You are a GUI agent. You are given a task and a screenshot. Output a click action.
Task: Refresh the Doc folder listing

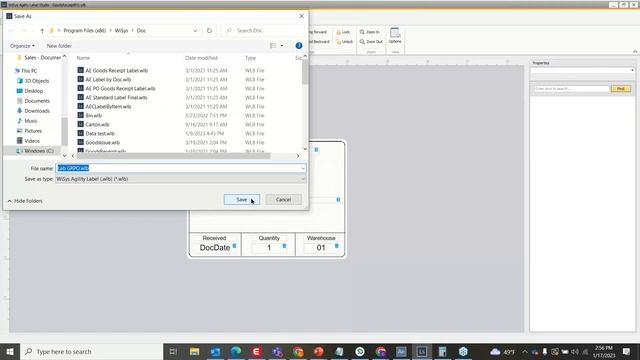click(209, 31)
